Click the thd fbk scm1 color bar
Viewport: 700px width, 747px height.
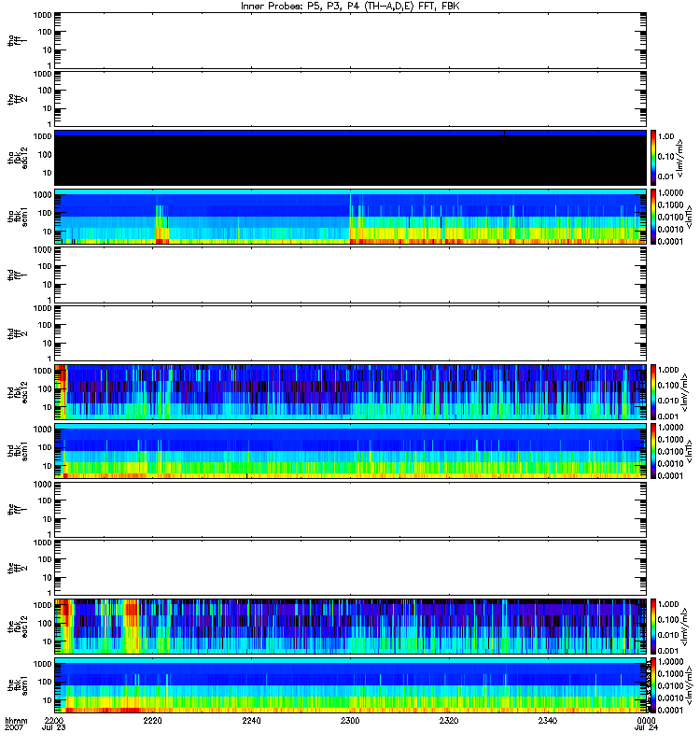click(653, 451)
